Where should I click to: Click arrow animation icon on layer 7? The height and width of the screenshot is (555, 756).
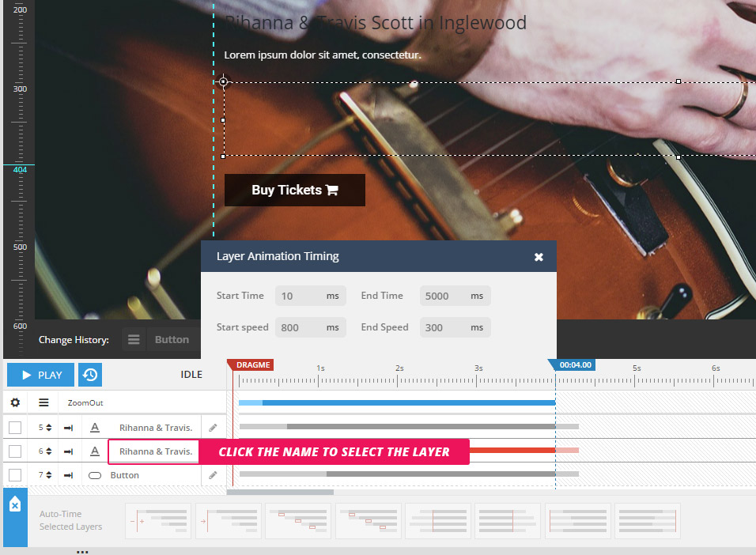pos(69,475)
